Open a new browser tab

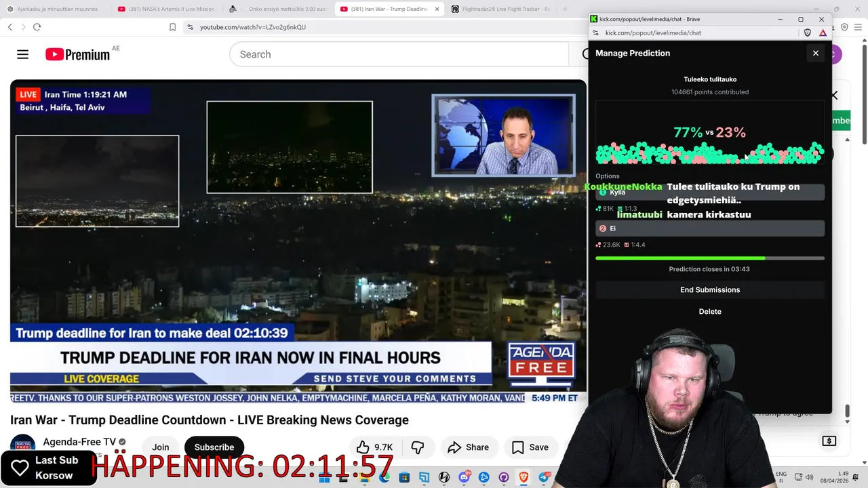pyautogui.click(x=565, y=9)
